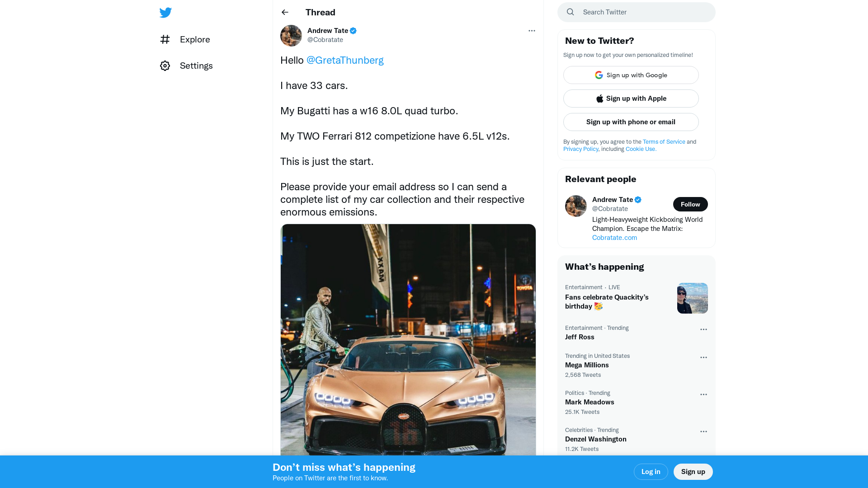Image resolution: width=868 pixels, height=488 pixels.
Task: Click Log in button
Action: 651,471
